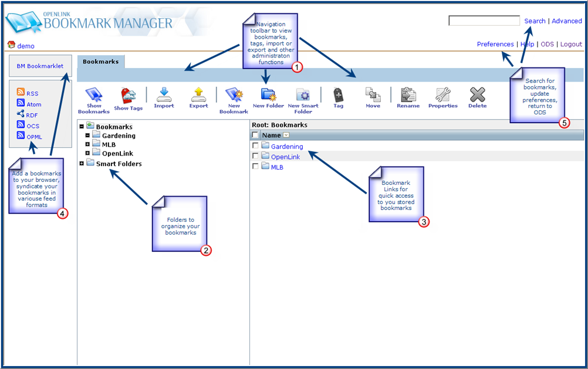This screenshot has width=588, height=369.
Task: Click the New Folder icon
Action: 269,94
